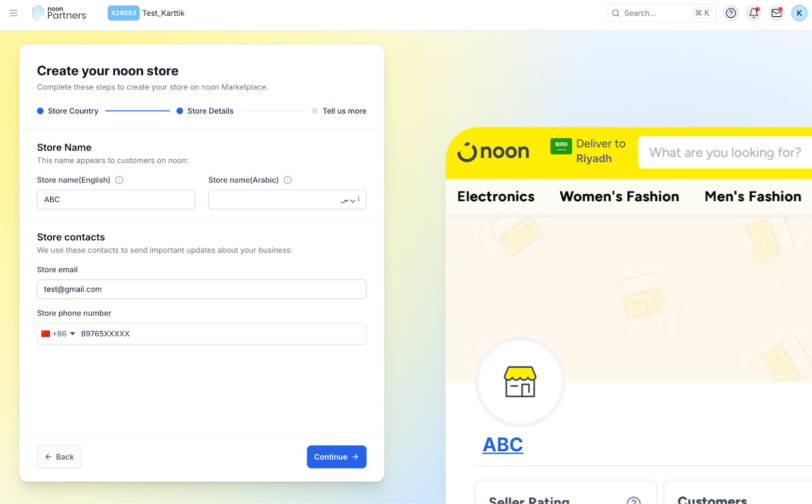Click the ABC store name link
Image resolution: width=812 pixels, height=504 pixels.
pyautogui.click(x=502, y=445)
